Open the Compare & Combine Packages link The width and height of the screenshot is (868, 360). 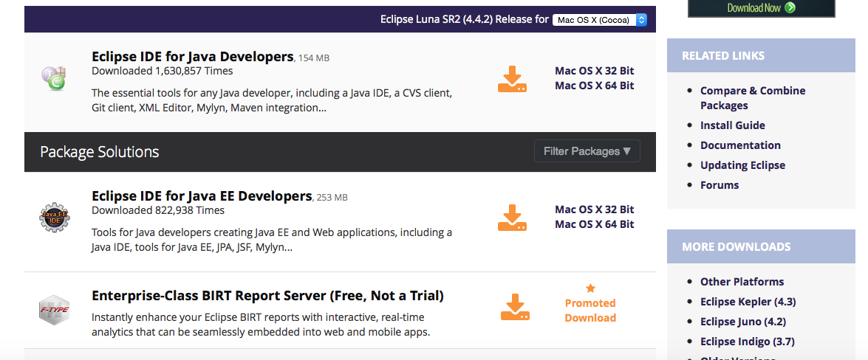point(752,98)
